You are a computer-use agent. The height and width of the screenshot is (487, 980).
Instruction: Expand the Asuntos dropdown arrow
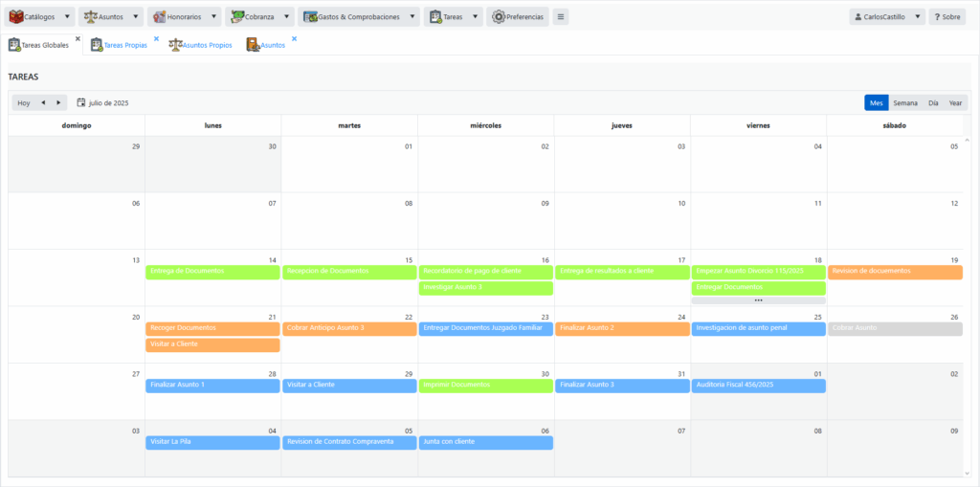coord(137,17)
